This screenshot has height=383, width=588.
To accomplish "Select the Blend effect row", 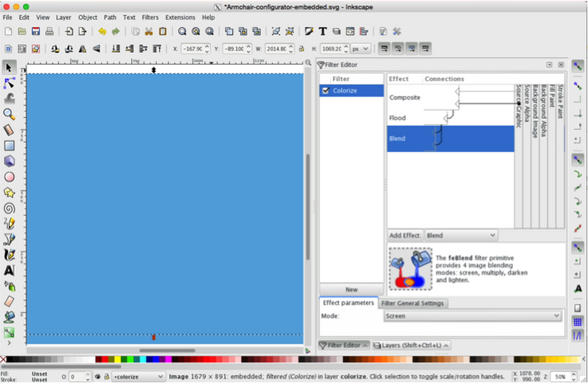I will click(450, 139).
